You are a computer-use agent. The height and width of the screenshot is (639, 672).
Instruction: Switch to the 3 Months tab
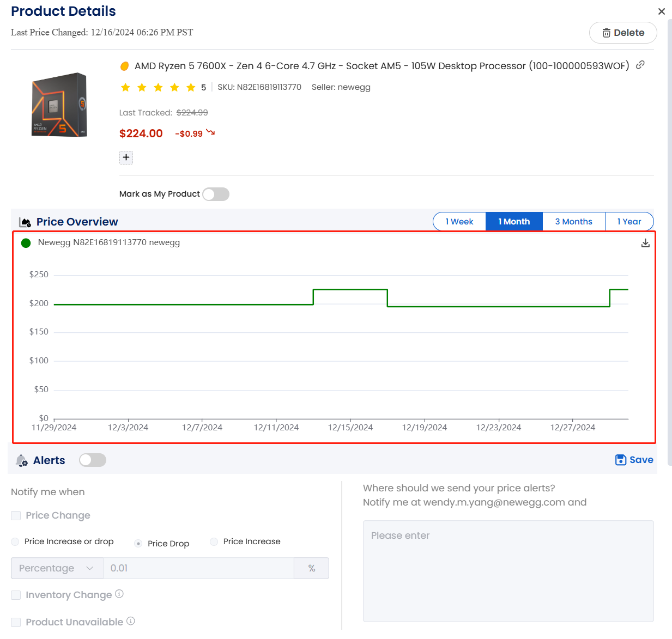[x=573, y=222]
